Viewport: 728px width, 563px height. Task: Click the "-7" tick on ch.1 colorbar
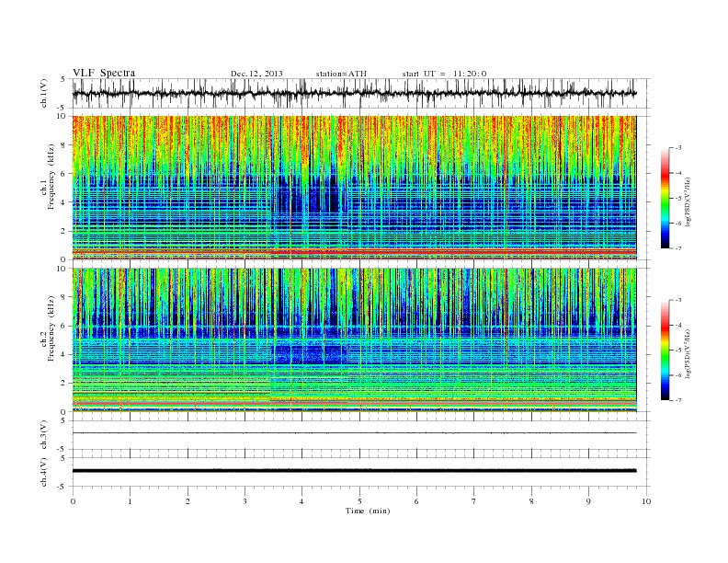pyautogui.click(x=678, y=248)
